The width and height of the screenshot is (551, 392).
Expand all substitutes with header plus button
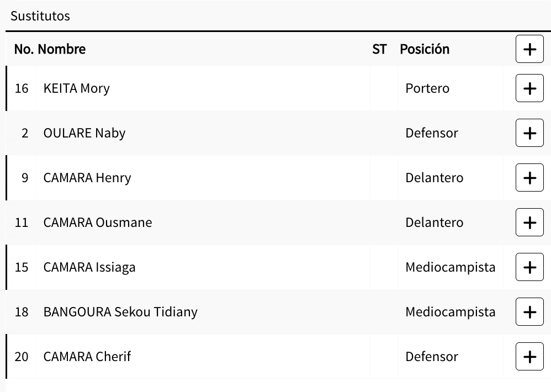[x=529, y=49]
